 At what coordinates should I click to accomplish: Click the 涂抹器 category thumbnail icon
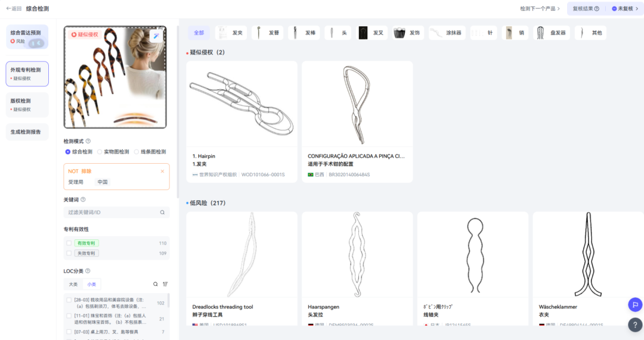pyautogui.click(x=436, y=33)
